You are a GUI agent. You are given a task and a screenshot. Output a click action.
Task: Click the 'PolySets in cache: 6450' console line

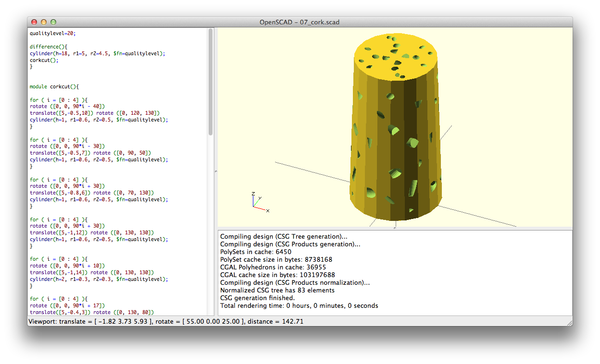tap(256, 252)
